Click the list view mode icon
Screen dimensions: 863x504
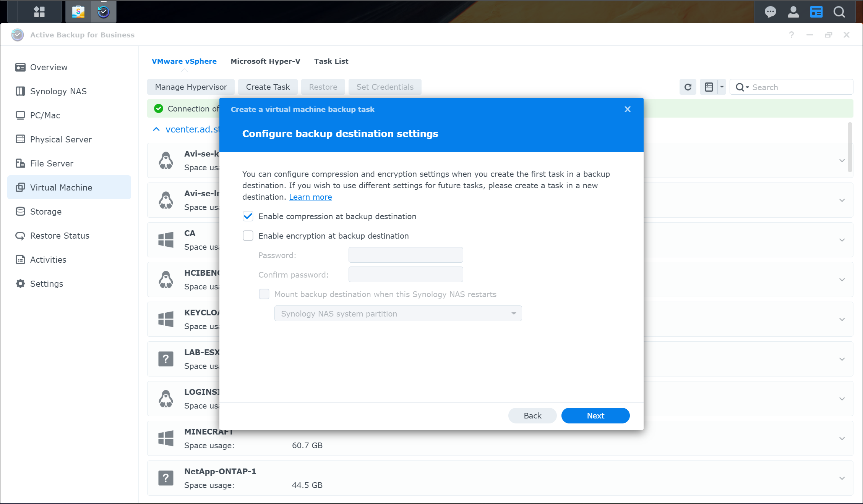pyautogui.click(x=709, y=87)
